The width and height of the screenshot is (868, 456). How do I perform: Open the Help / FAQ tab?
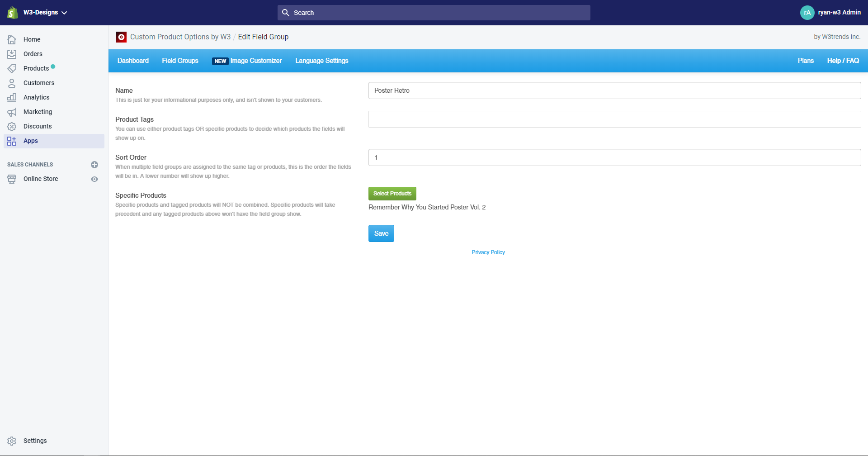pyautogui.click(x=843, y=61)
